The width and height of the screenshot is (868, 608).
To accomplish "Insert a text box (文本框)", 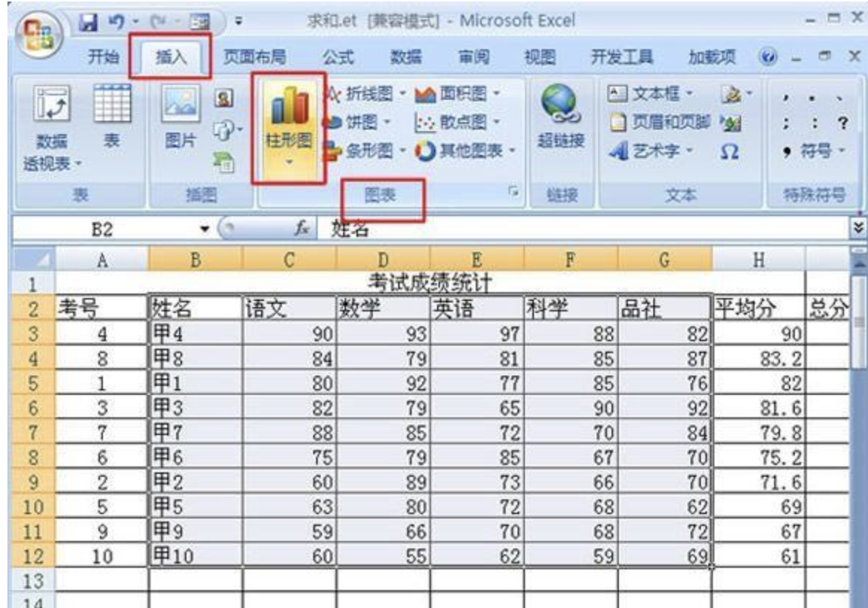I will click(x=650, y=93).
